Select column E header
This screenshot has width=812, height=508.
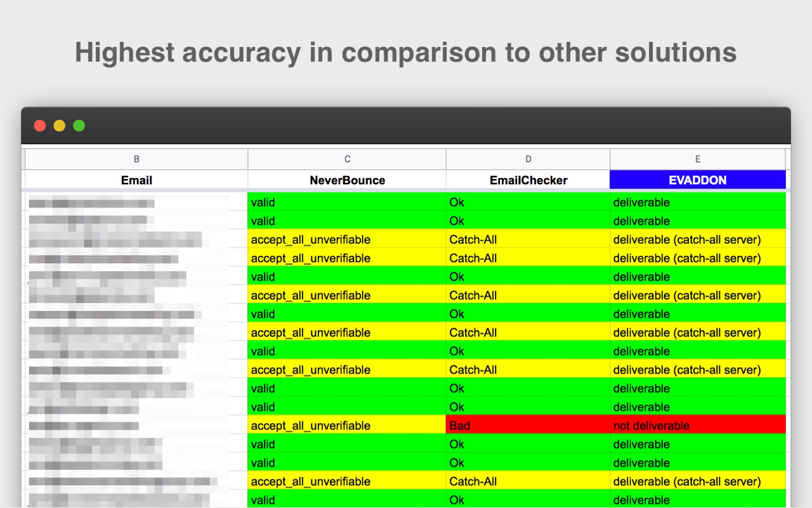(698, 159)
